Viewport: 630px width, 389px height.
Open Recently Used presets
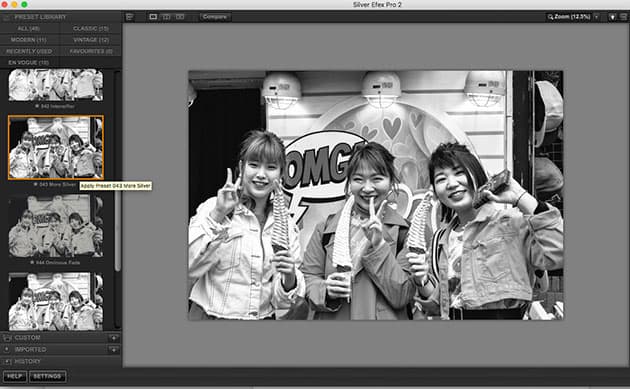click(29, 51)
